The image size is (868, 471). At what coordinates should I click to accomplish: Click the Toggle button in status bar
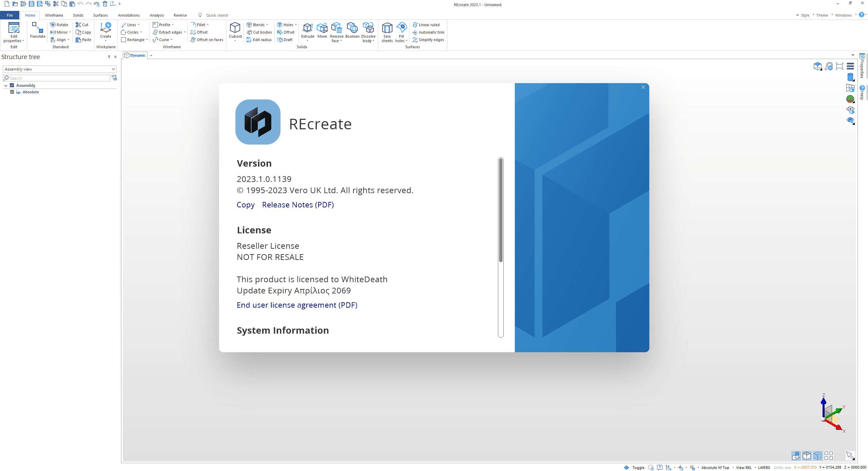pos(638,468)
